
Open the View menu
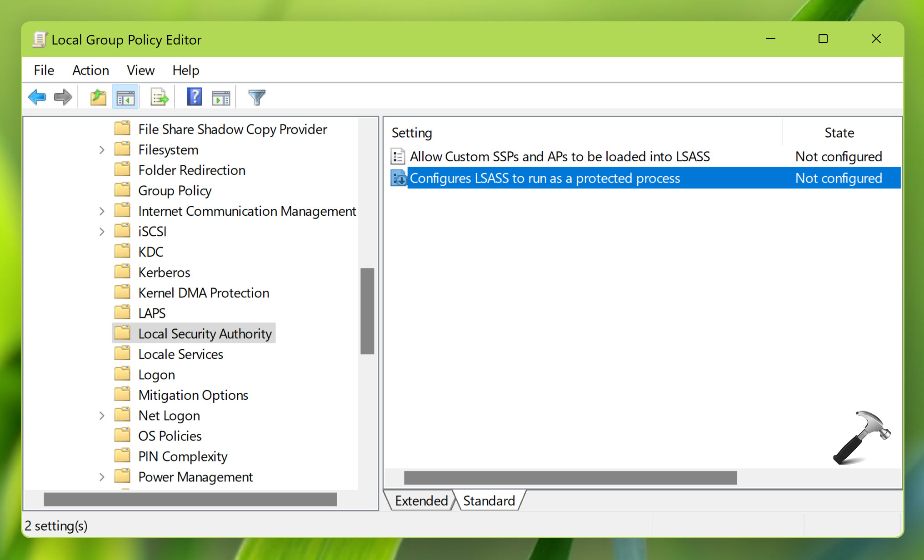[140, 70]
